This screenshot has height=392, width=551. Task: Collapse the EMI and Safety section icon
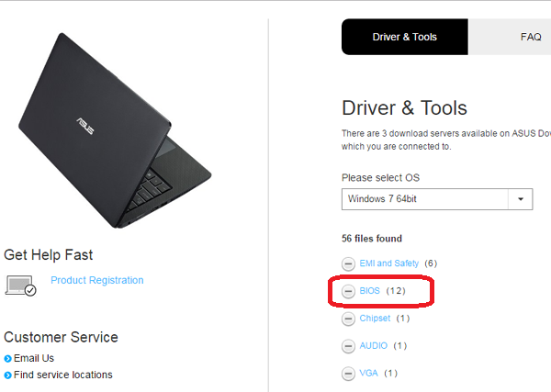click(x=348, y=263)
